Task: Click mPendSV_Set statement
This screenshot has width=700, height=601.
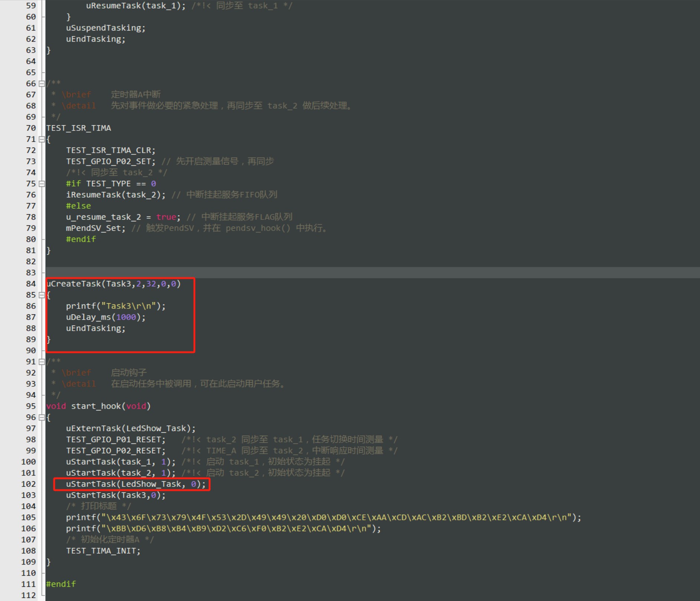Action: [x=96, y=228]
